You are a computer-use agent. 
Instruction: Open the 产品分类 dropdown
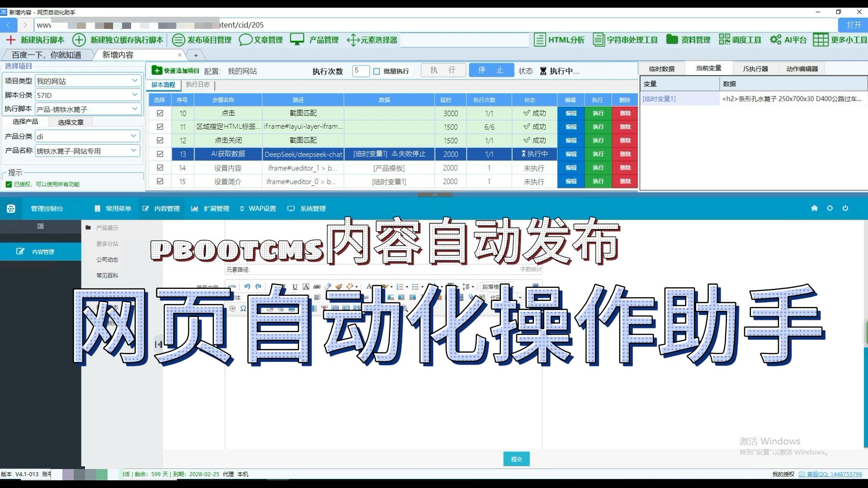[x=88, y=136]
